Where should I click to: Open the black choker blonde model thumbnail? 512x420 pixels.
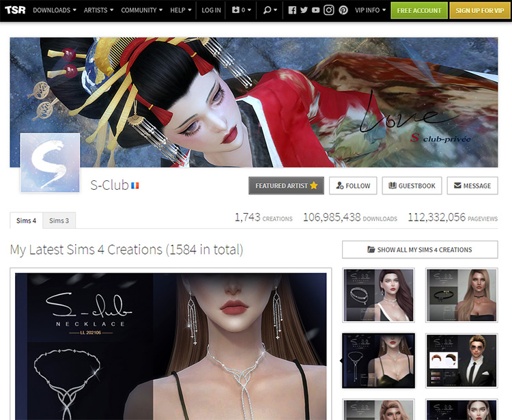(461, 295)
